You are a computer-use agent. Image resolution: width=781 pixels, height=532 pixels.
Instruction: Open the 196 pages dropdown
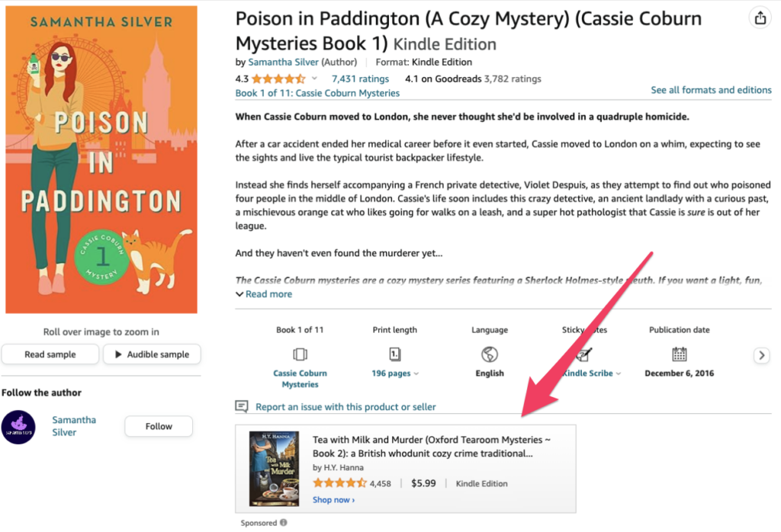tap(396, 373)
